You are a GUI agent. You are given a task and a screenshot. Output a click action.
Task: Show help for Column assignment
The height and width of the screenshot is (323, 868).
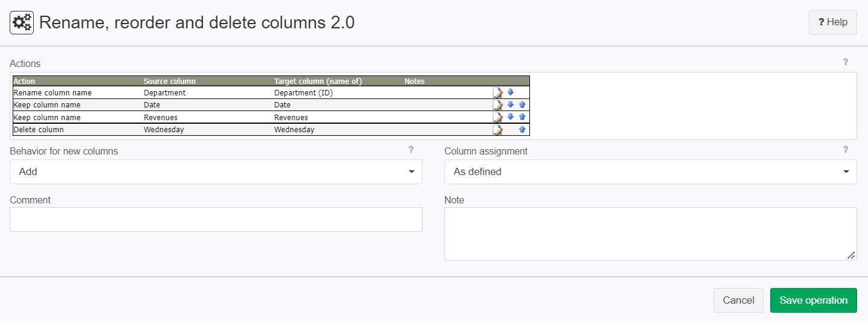tap(846, 150)
